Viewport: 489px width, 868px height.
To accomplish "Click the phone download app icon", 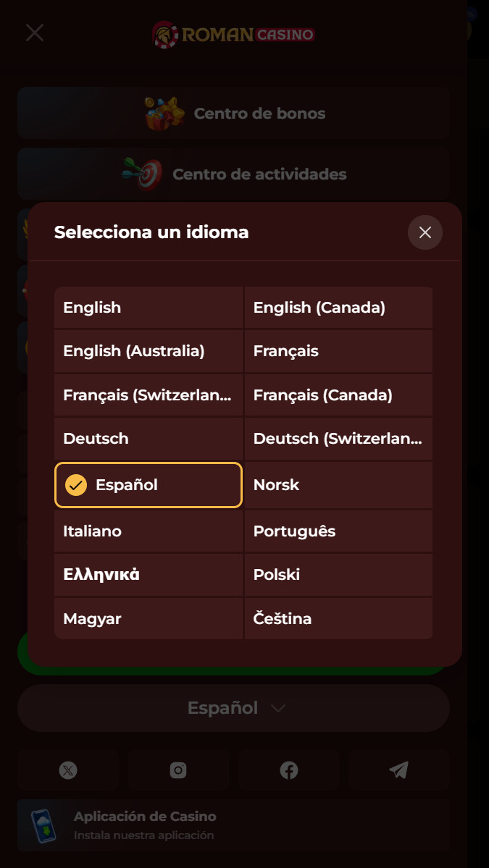I will (43, 826).
